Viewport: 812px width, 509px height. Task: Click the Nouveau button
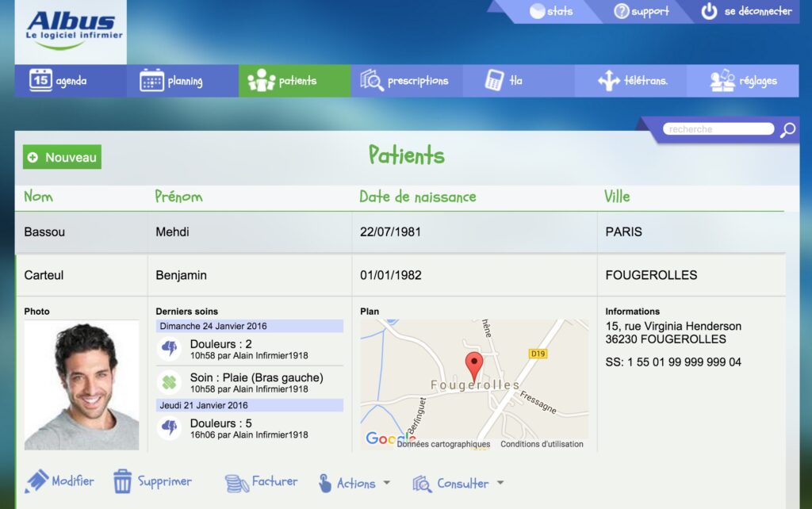[x=61, y=156]
